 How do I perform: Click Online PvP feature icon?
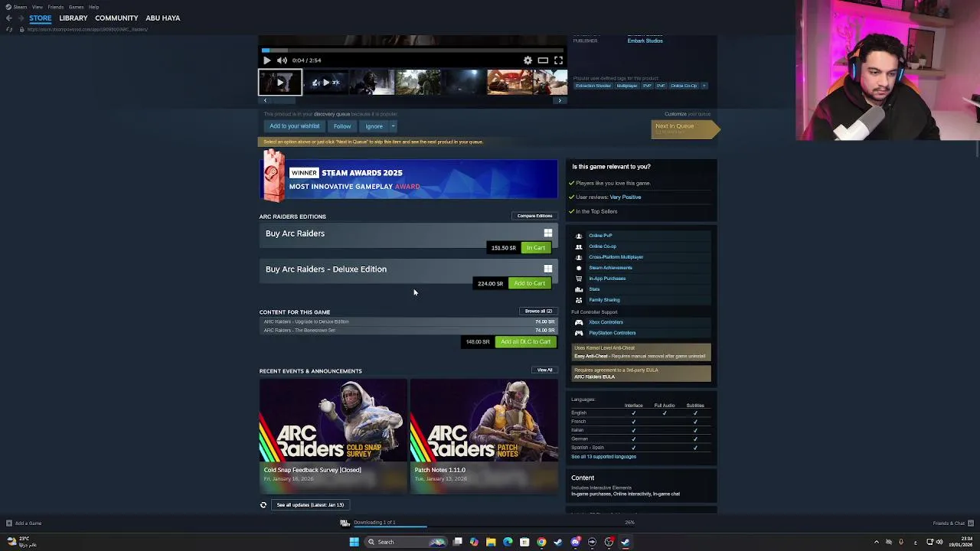pyautogui.click(x=579, y=236)
